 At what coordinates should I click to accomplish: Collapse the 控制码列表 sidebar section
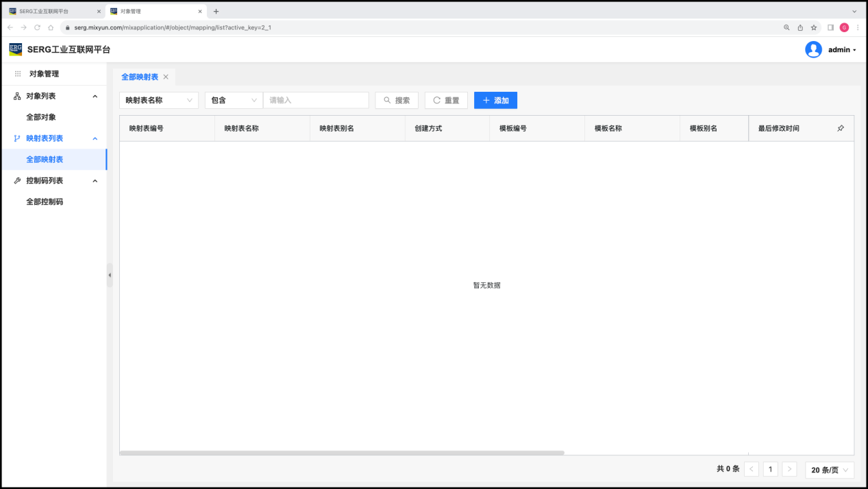point(95,181)
